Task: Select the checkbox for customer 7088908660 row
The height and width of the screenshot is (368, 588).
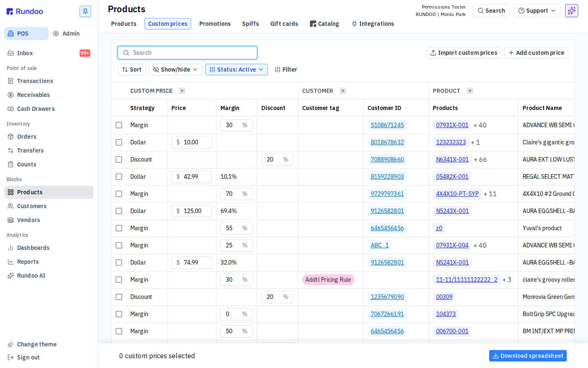Action: [x=119, y=159]
